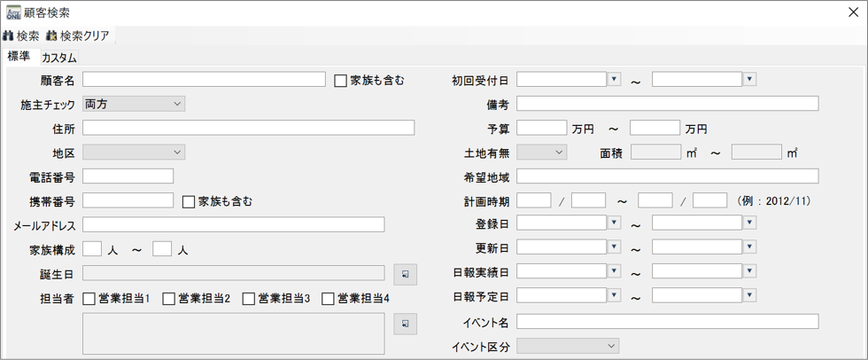Enable the 営業担当4 checkbox
The width and height of the screenshot is (868, 360).
coord(329,299)
